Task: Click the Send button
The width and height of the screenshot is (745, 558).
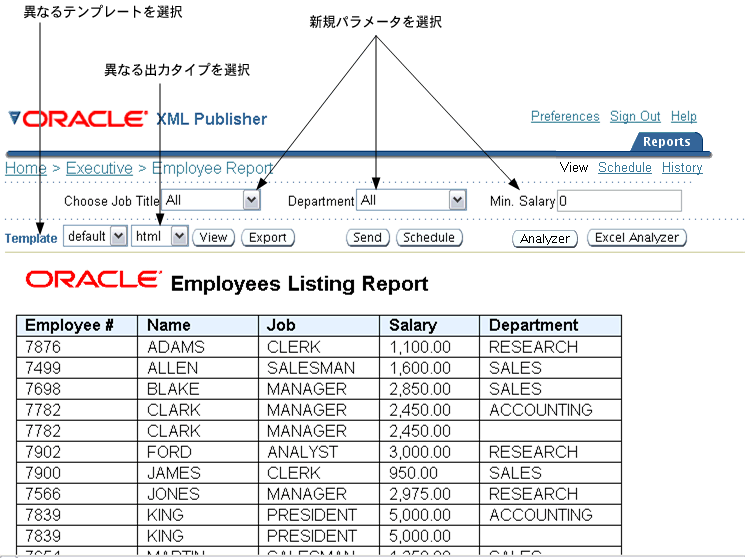Action: tap(367, 237)
